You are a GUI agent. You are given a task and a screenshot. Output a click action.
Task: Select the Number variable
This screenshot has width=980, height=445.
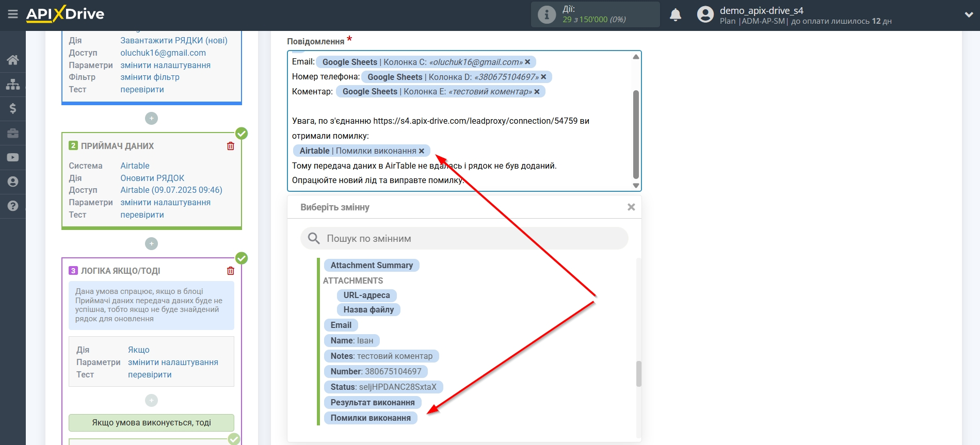coord(376,371)
